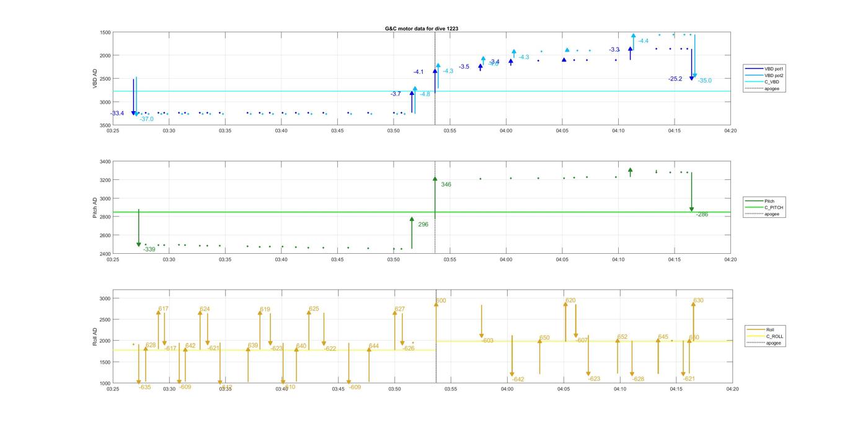Click the apogee dashed line in Pitch plot
Screen dimensions: 868x430
click(435, 207)
